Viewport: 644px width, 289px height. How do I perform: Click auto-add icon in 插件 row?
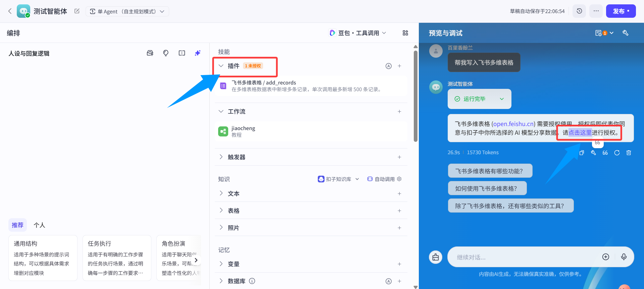coord(389,66)
